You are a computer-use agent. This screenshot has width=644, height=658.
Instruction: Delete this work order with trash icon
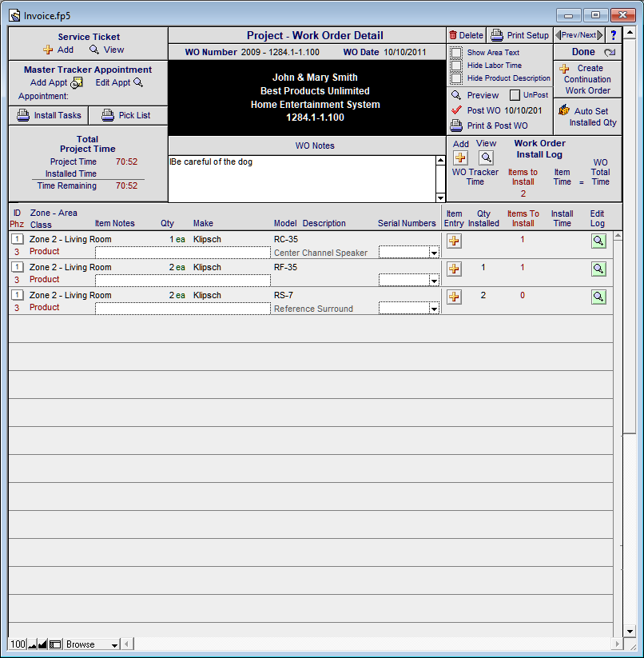point(453,35)
